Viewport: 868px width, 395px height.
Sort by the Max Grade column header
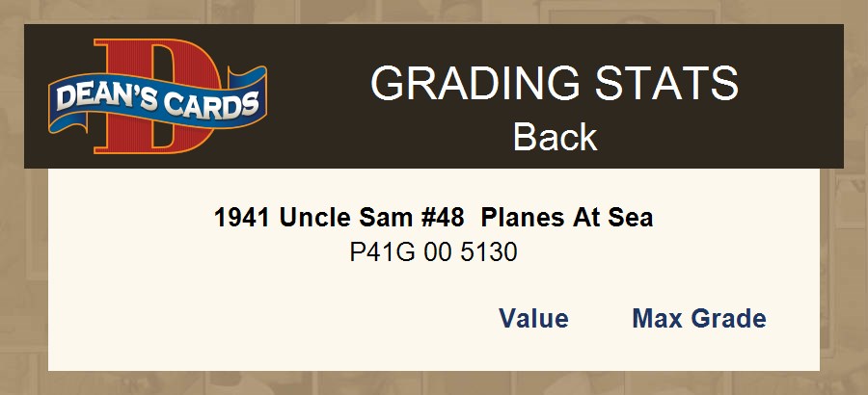698,319
